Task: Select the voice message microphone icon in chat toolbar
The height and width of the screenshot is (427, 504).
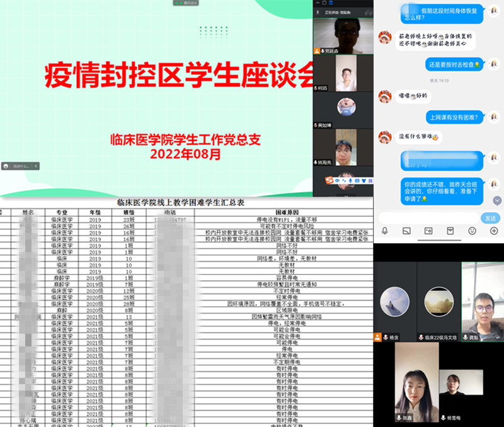Action: pyautogui.click(x=385, y=230)
